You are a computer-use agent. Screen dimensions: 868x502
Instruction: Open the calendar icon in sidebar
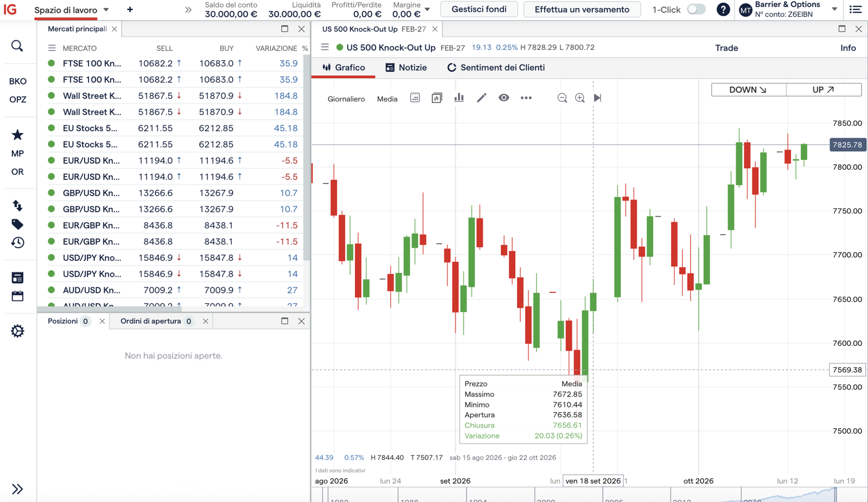pyautogui.click(x=17, y=296)
